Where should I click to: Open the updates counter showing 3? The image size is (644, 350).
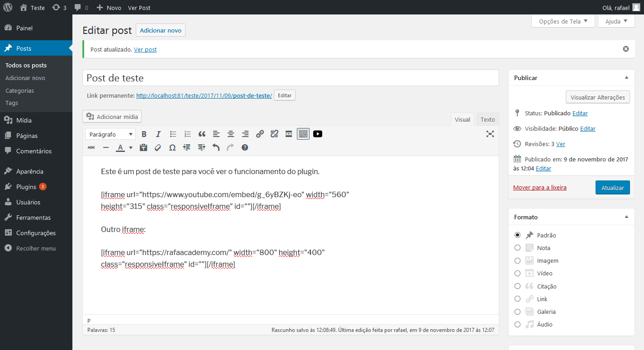(x=59, y=8)
